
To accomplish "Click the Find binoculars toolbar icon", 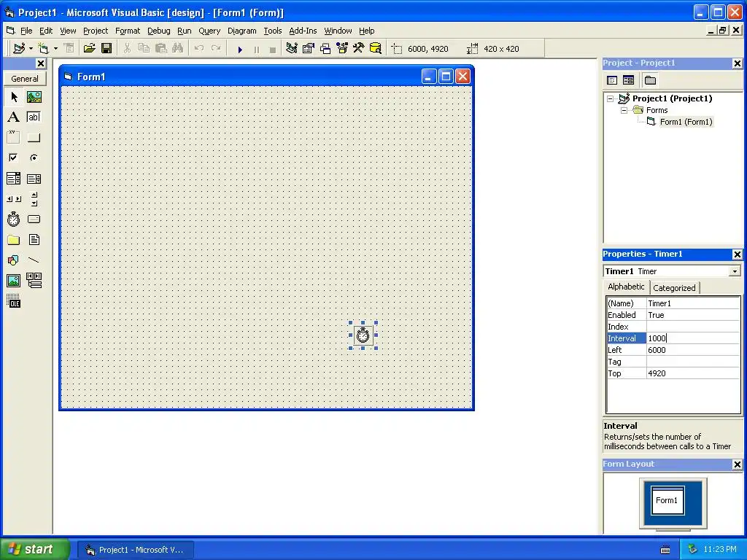I will point(178,49).
